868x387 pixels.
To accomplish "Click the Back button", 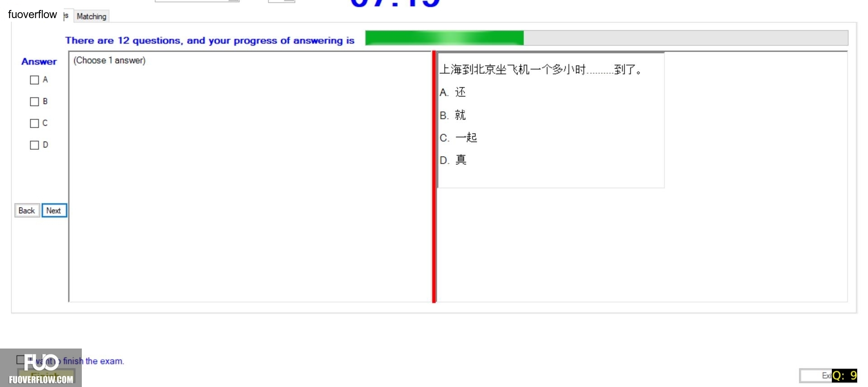I will tap(27, 210).
